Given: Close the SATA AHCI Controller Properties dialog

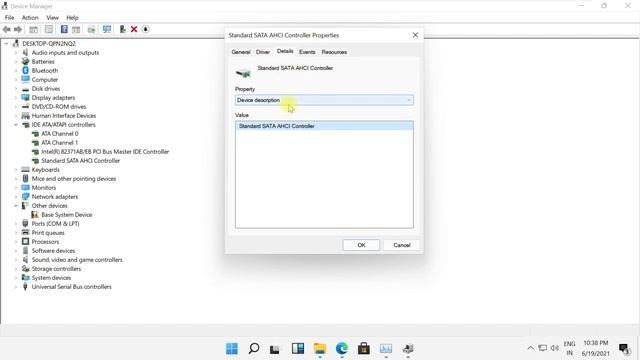Looking at the screenshot, I should tap(415, 35).
